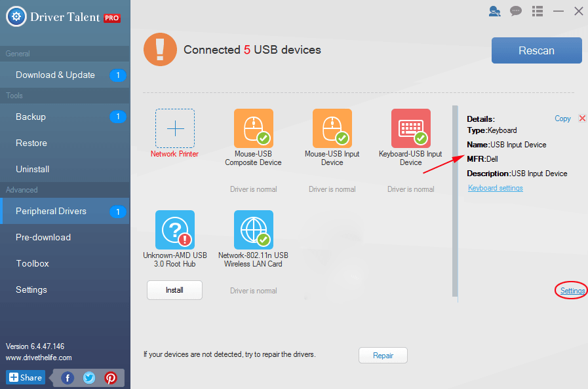Share on Twitter
Viewport: 588px width, 389px height.
[x=89, y=378]
